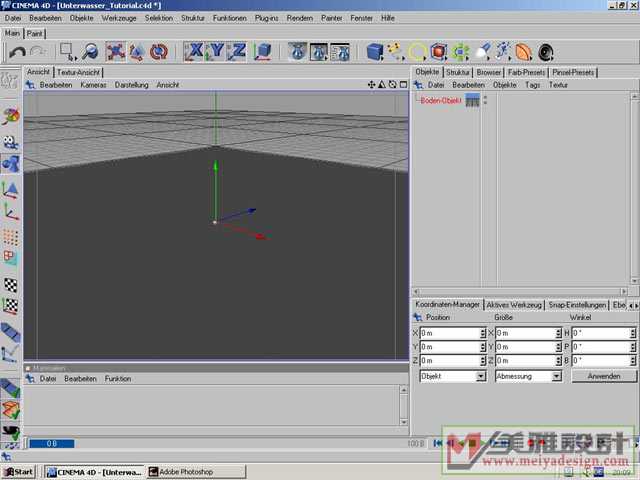Toggle the viewport fullscreen square icon
This screenshot has height=480, width=640.
pos(403,84)
